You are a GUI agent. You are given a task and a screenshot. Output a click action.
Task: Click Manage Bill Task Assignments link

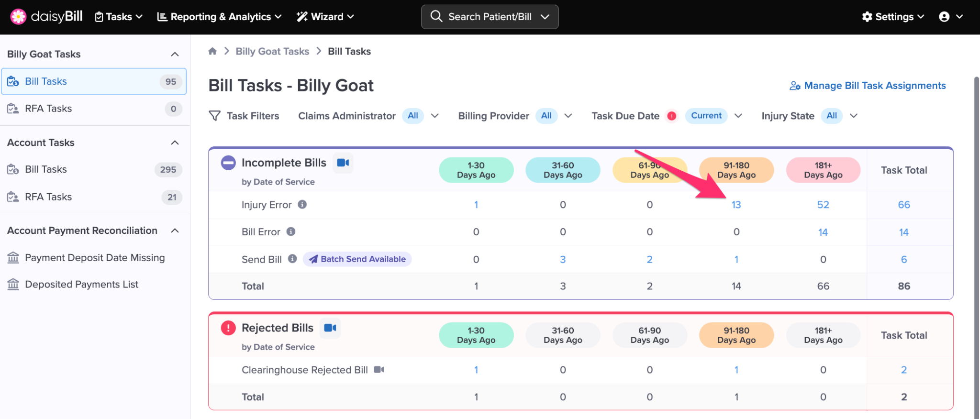pyautogui.click(x=868, y=86)
